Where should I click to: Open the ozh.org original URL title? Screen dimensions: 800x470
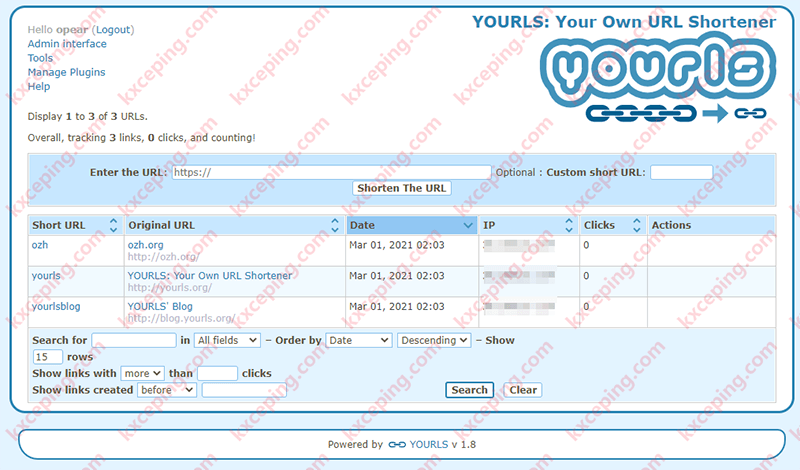click(x=145, y=245)
